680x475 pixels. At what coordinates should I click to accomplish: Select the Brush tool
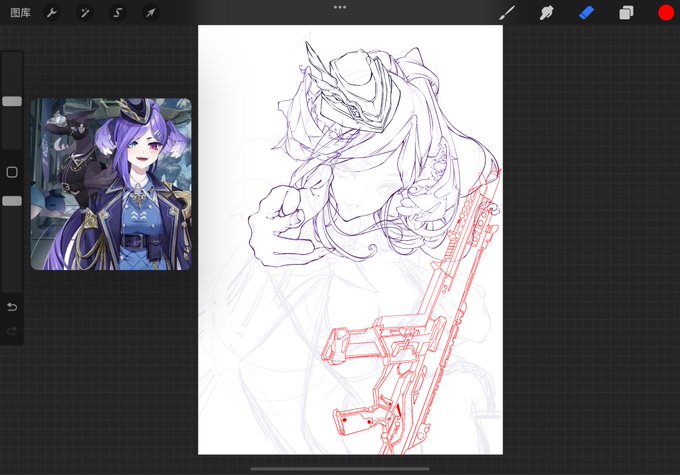coord(507,13)
